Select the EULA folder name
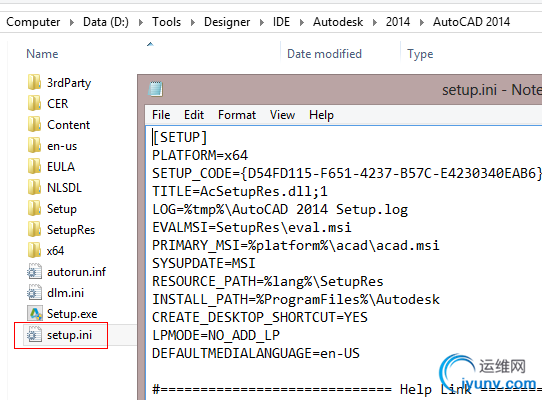Viewport: 542px width, 400px height. pyautogui.click(x=61, y=167)
